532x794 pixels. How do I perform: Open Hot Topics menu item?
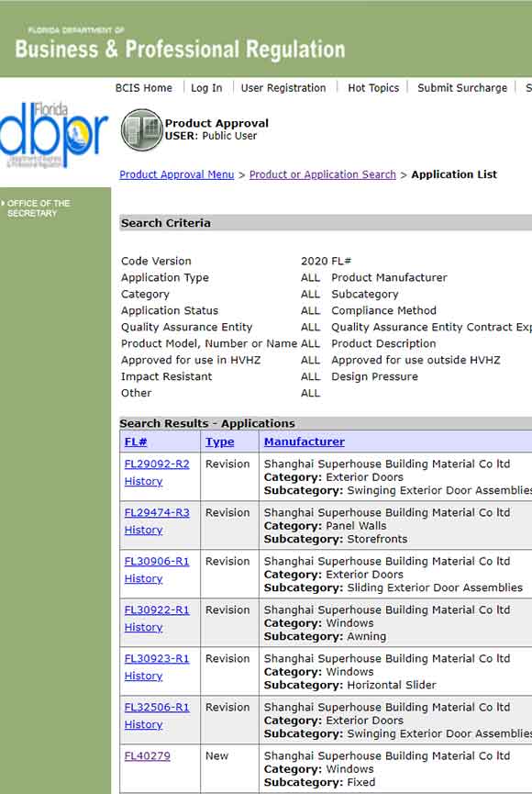coord(373,87)
